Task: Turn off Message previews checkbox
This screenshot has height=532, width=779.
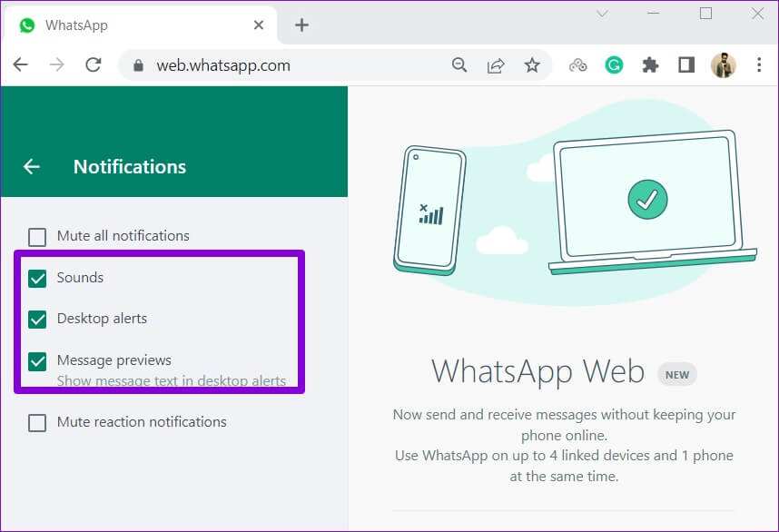Action: (x=37, y=361)
